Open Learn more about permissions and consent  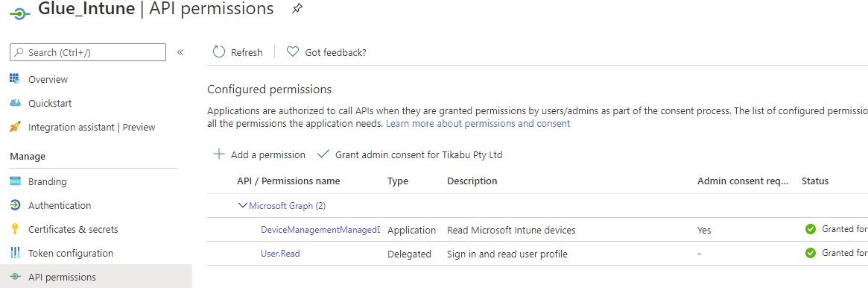click(478, 124)
